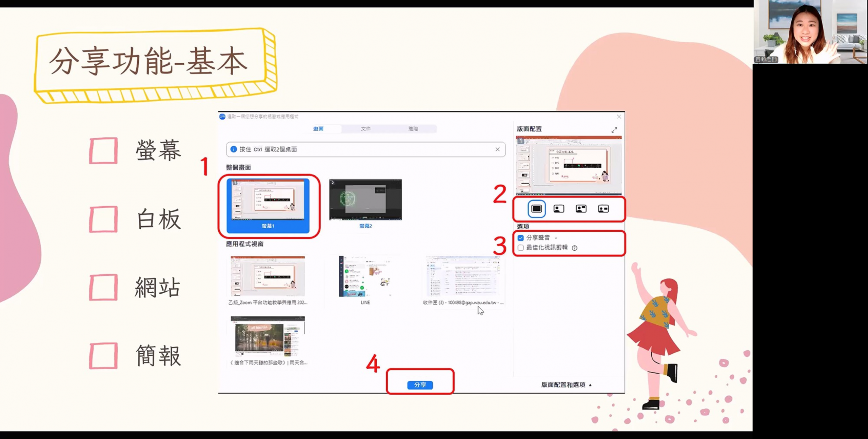Close the Zoom share selection dialog

click(619, 117)
